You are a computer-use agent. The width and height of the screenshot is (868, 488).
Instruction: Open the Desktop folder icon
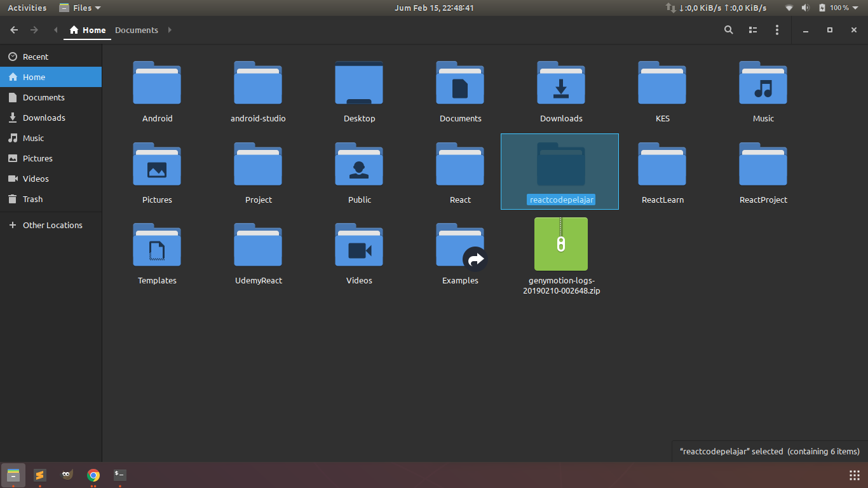[x=359, y=83]
